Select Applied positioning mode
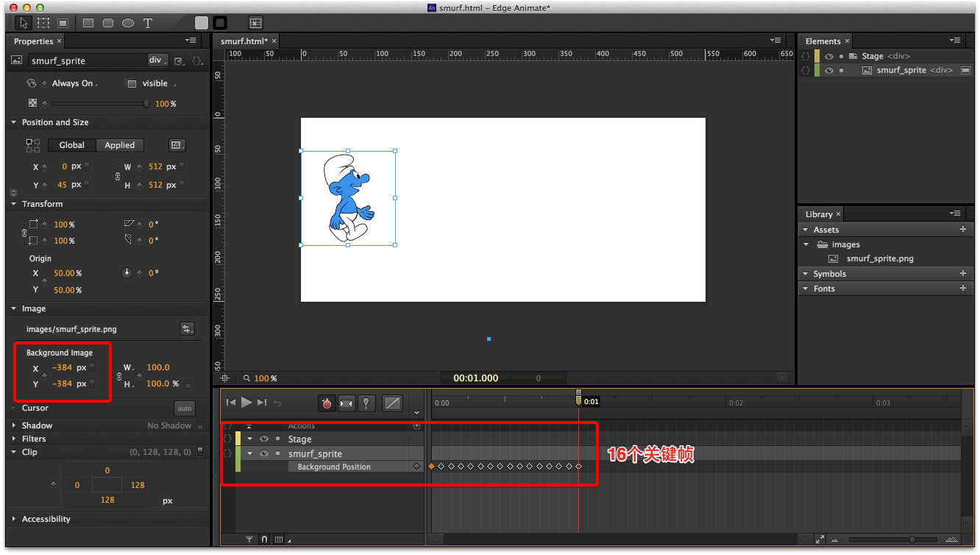The image size is (980, 555). click(x=120, y=145)
